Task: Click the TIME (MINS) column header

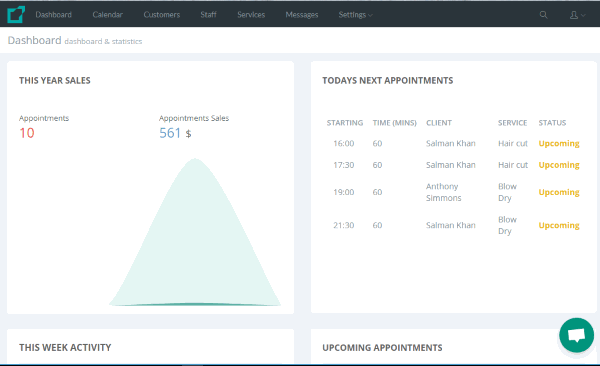Action: tap(395, 123)
